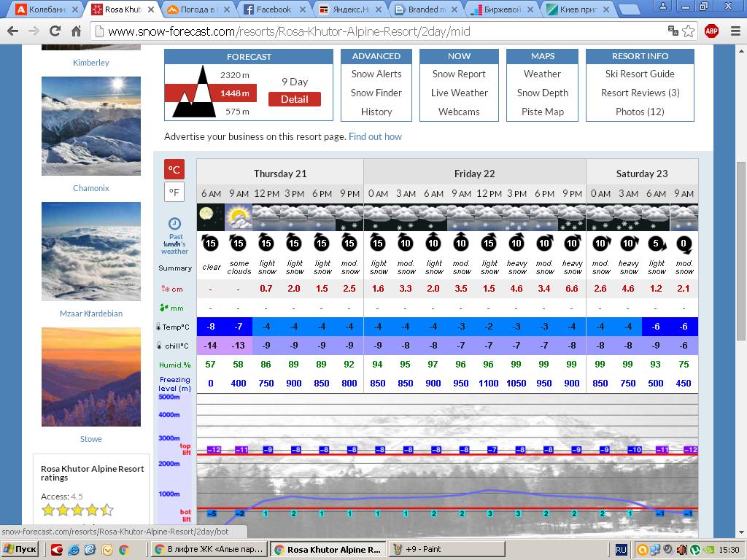Select the 2320 m top elevation
747x560 pixels.
pyautogui.click(x=234, y=75)
